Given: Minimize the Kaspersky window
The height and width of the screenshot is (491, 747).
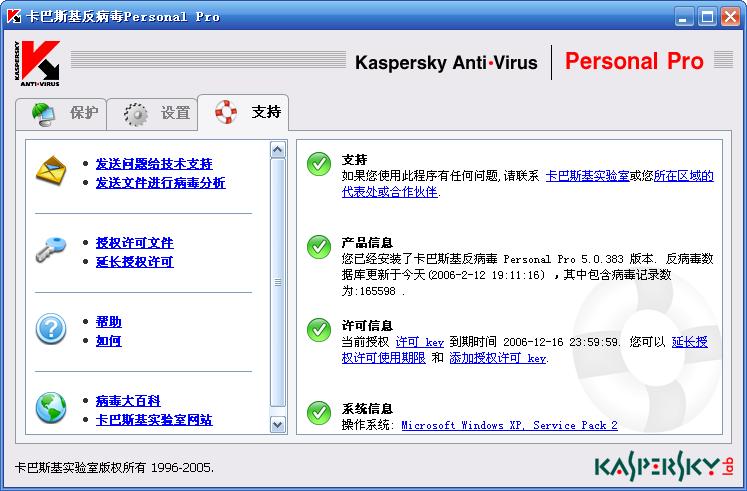Looking at the screenshot, I should 684,17.
